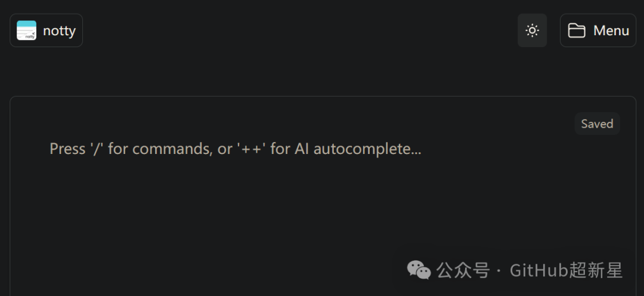Focus the editor at the placeholder text
This screenshot has height=296, width=644.
tap(236, 149)
